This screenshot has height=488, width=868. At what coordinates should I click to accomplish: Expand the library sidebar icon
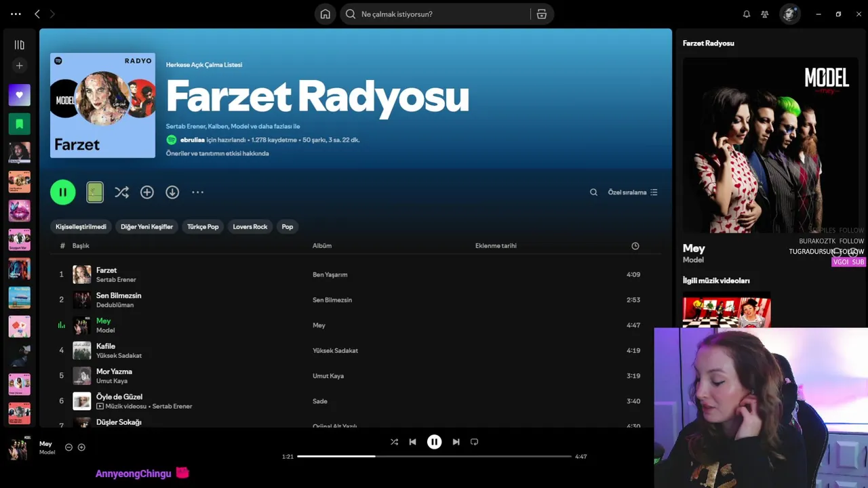19,45
